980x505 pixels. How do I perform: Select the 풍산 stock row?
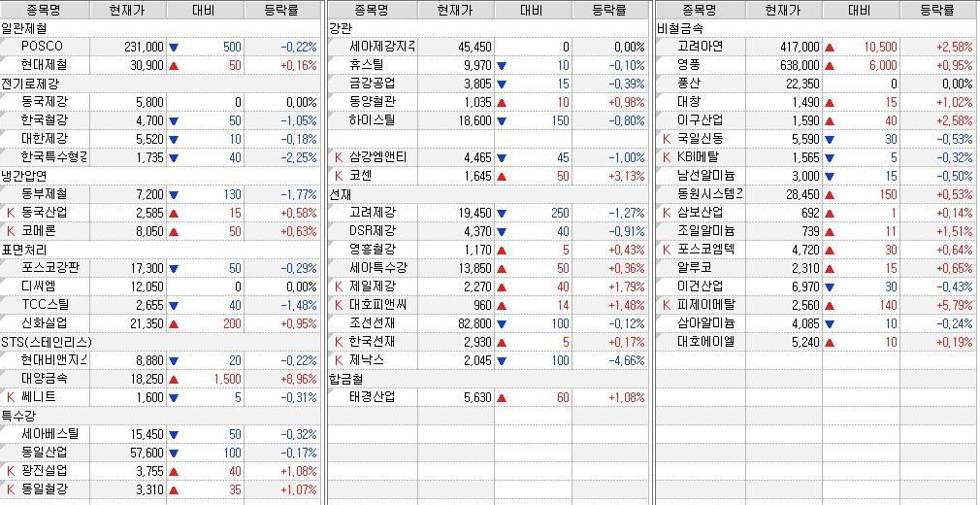coord(815,84)
